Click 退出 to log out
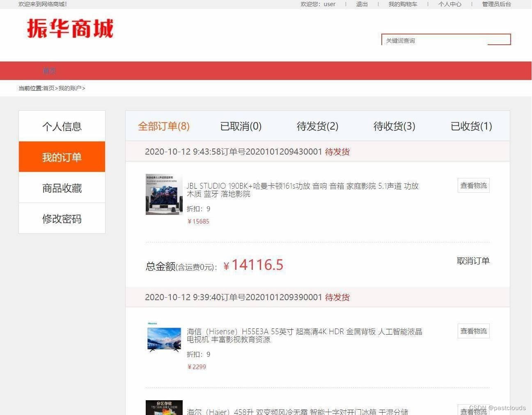The width and height of the screenshot is (532, 415). 361,5
